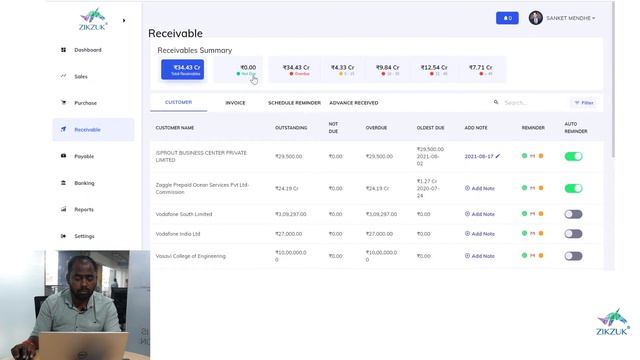Add Note for Vasavi College of Engineering
640x360 pixels.
click(480, 256)
